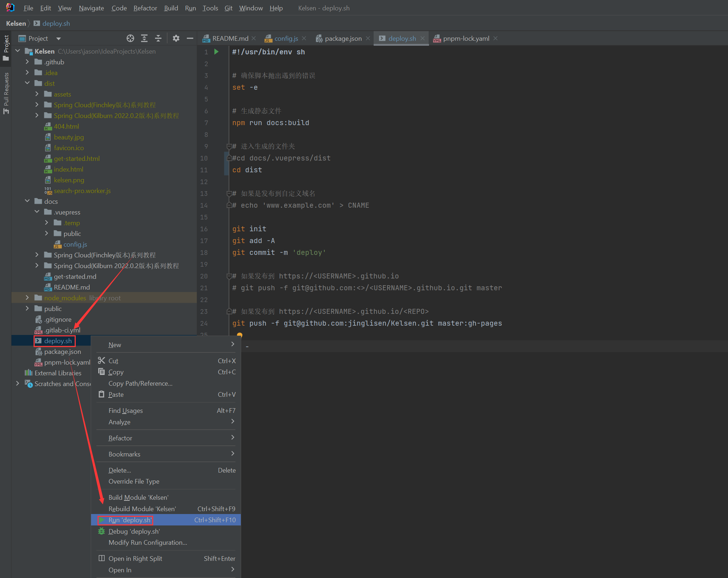Expand the .idea folder

[x=27, y=73]
